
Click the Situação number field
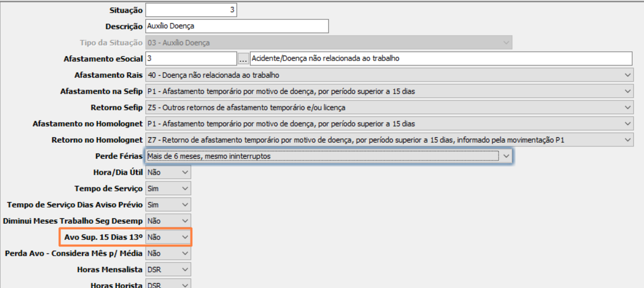(191, 10)
